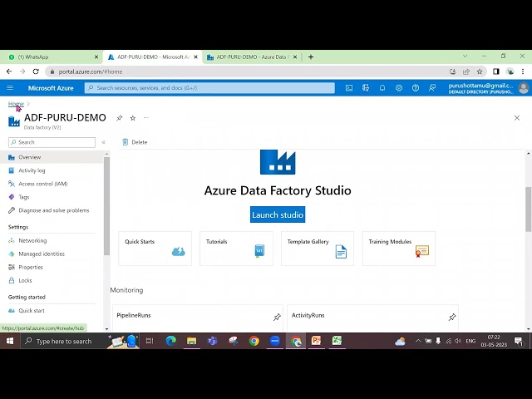
Task: Go back in the browser
Action: 9,71
